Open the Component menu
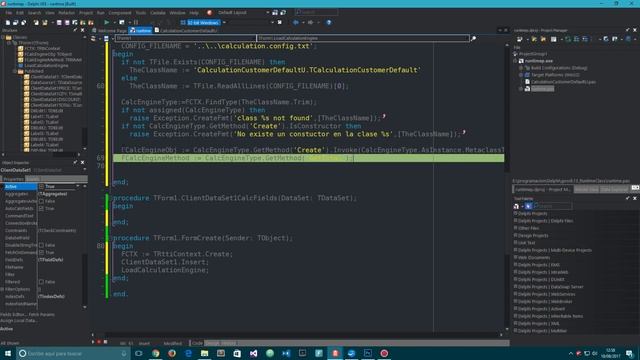Viewport: 640px width, 360px height. 120,13
